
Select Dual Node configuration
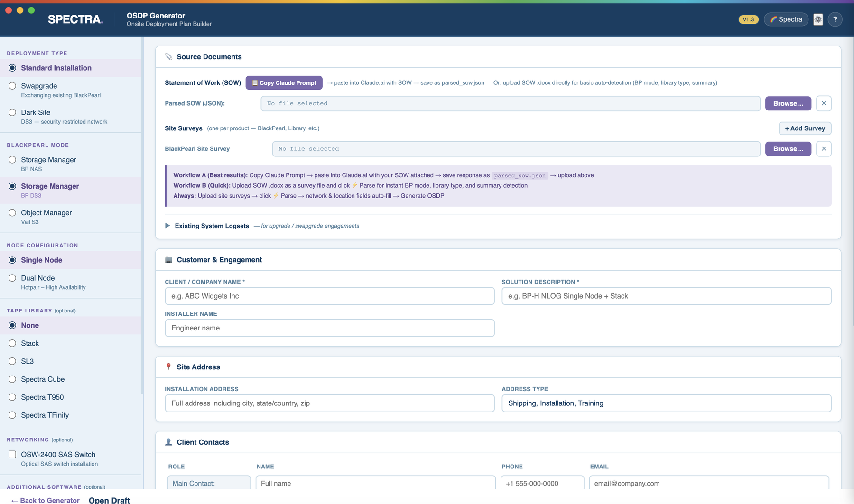(12, 278)
